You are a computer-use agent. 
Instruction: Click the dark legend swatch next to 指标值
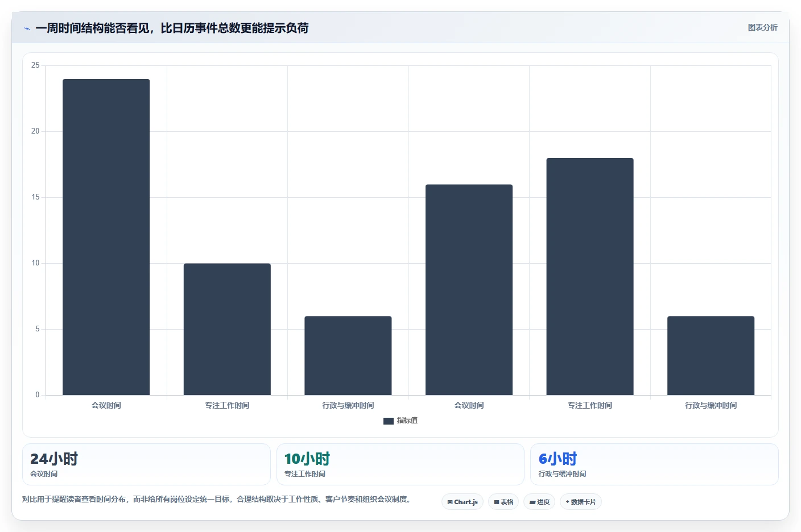point(389,421)
